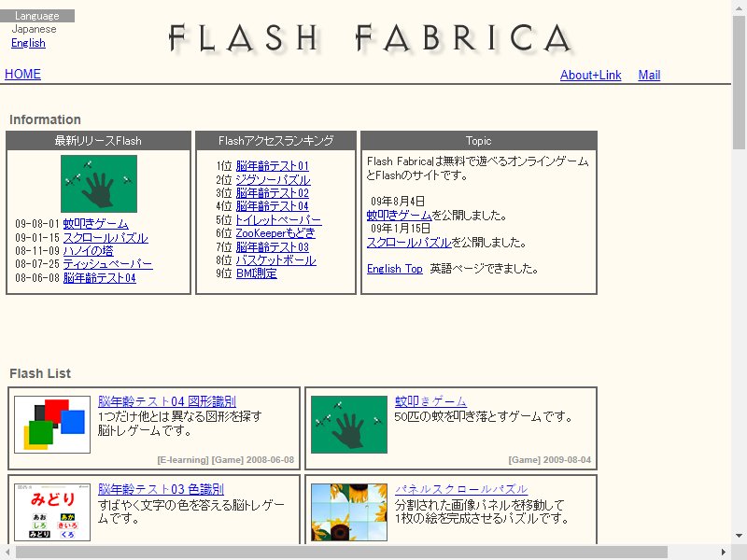Viewport: 747px width, 560px height.
Task: Open rank 6位 ZooKeeperもどき
Action: click(275, 233)
